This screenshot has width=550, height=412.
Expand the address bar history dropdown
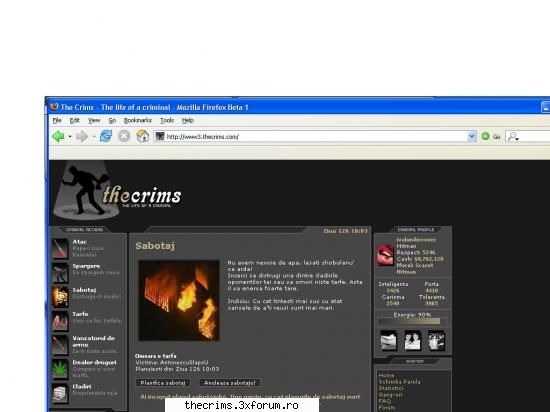(x=472, y=136)
